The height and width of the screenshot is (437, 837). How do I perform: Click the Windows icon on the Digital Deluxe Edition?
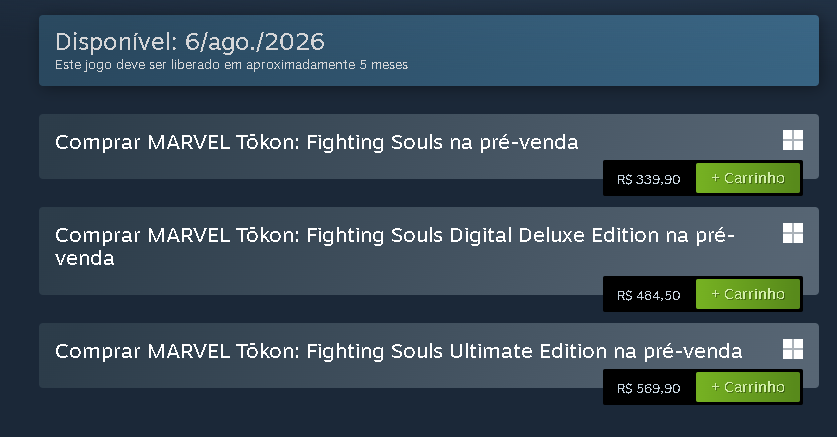coord(793,233)
